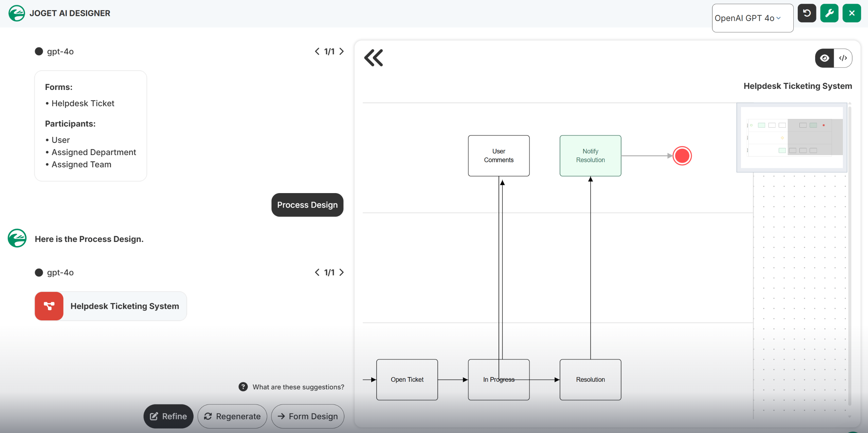Switch to eye preview view
The width and height of the screenshot is (868, 433).
(x=824, y=58)
